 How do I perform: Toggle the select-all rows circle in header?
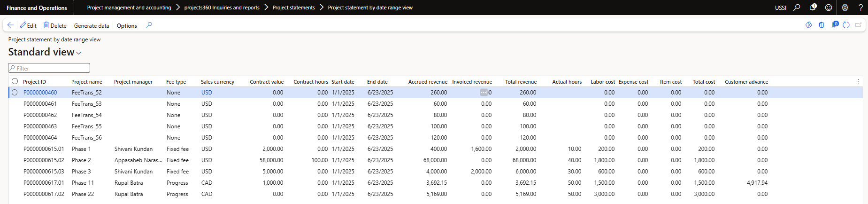[x=15, y=81]
